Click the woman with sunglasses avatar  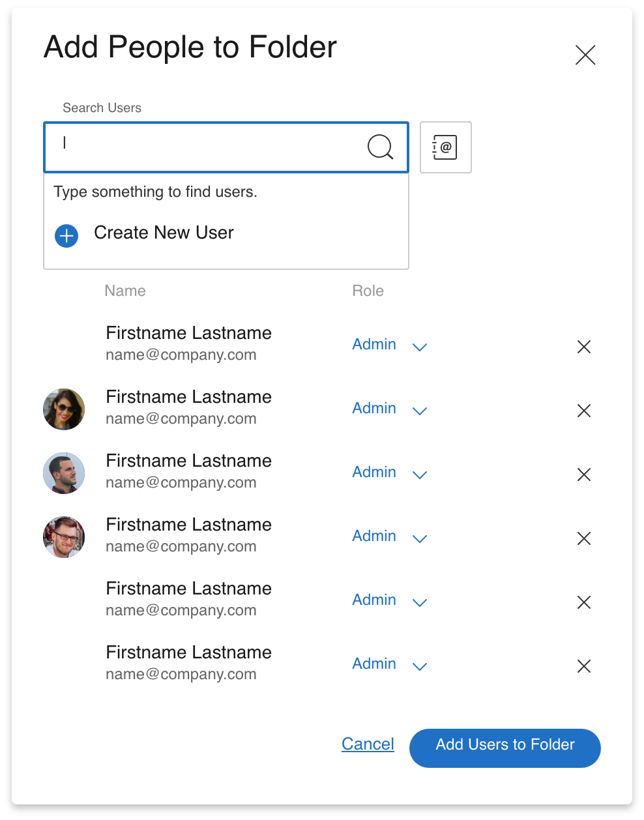pos(64,409)
